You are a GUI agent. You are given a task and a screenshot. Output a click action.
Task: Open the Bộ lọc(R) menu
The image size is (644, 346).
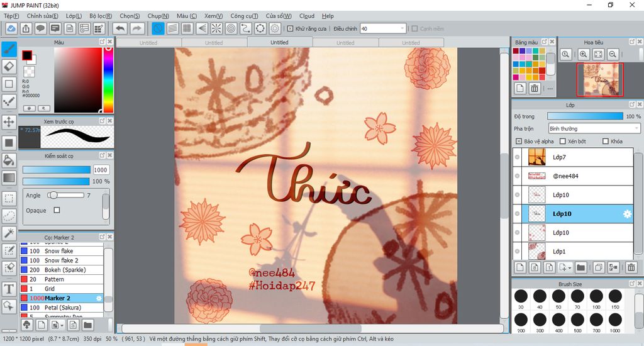coord(101,16)
